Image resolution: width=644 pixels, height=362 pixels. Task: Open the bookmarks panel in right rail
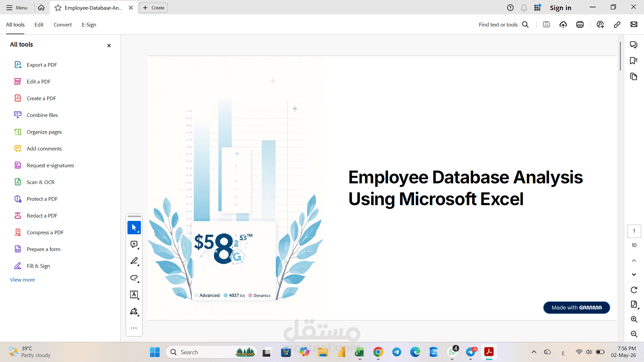coord(634,61)
